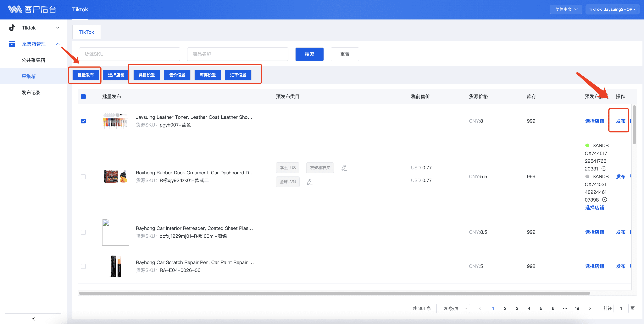The width and height of the screenshot is (644, 324).
Task: Open more pages ellipsis in pagination
Action: tap(565, 309)
